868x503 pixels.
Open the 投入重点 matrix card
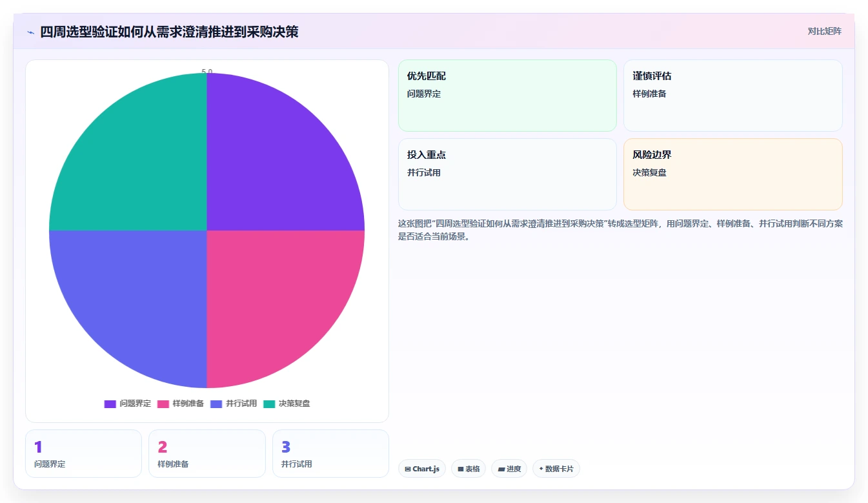tap(507, 174)
